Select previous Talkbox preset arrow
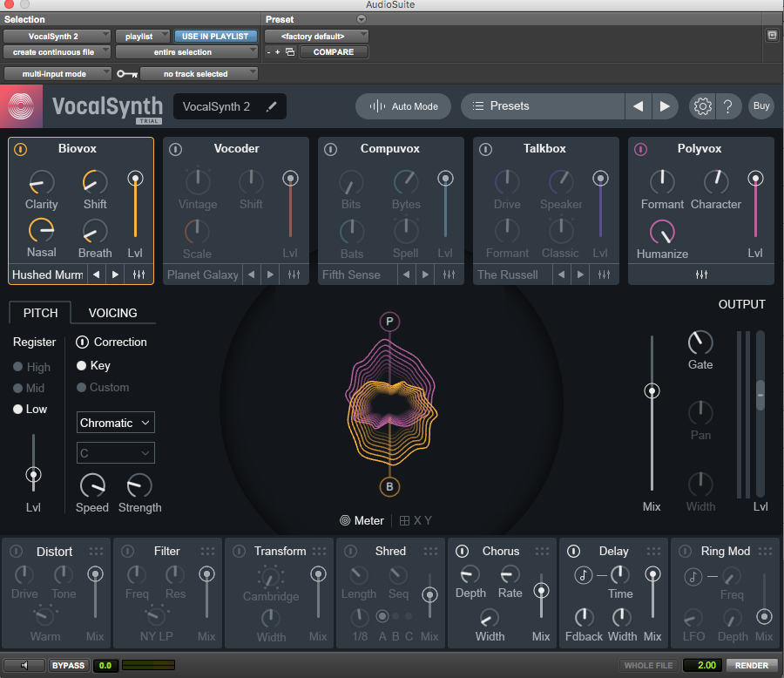784x678 pixels. pyautogui.click(x=562, y=275)
